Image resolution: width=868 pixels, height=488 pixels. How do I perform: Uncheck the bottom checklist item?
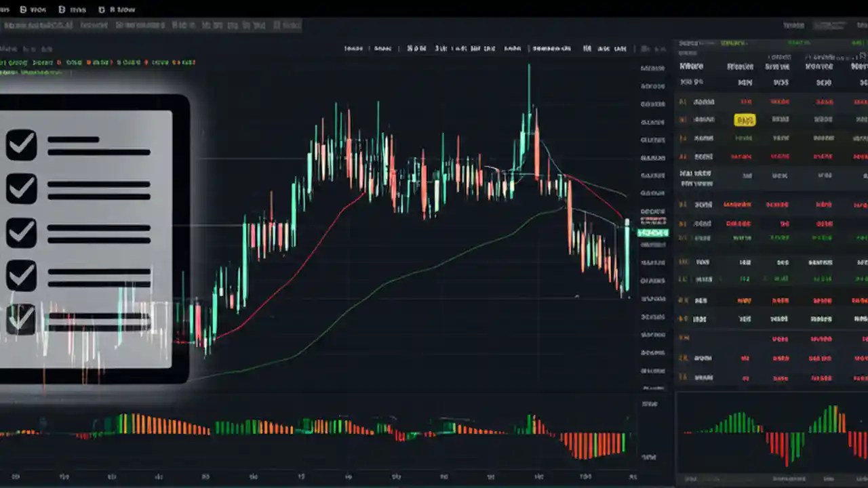[20, 320]
